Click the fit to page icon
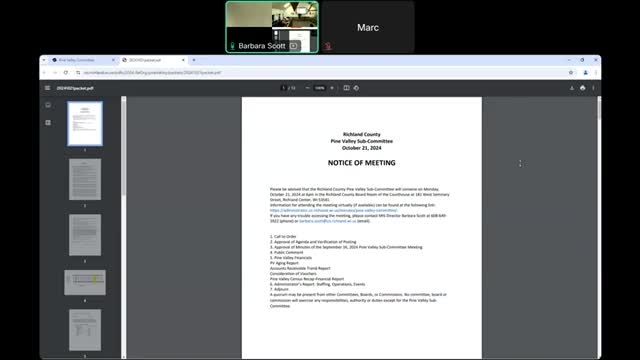The height and width of the screenshot is (360, 640). pyautogui.click(x=346, y=88)
